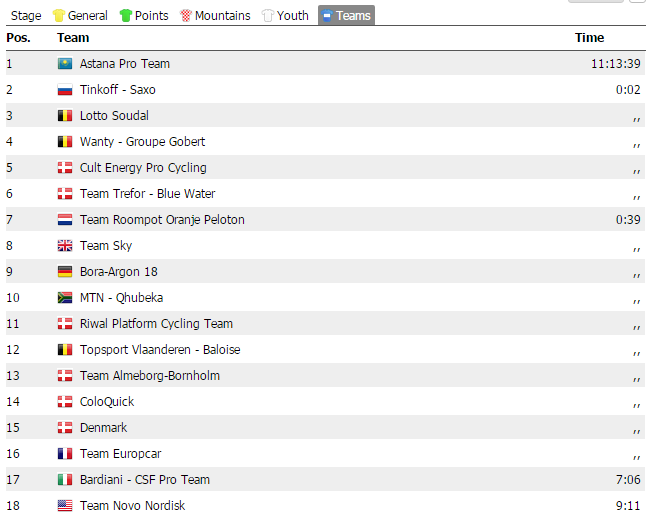Image resolution: width=656 pixels, height=525 pixels.
Task: Open the Bora-Argon 18 team link
Action: point(119,271)
